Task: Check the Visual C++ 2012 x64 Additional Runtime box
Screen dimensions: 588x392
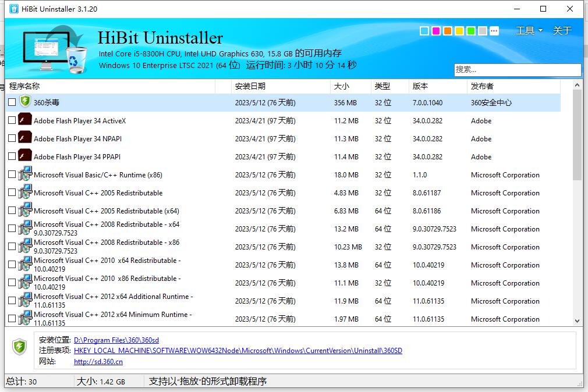Action: [12, 300]
